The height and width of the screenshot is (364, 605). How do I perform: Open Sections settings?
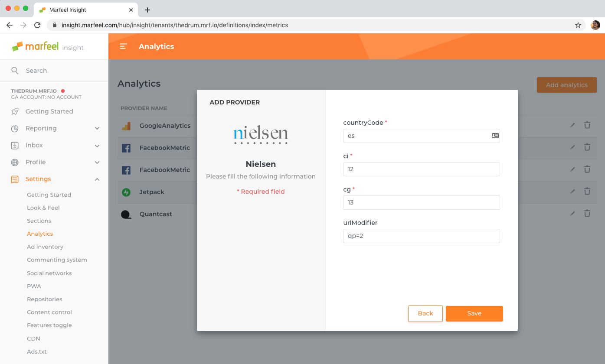pos(39,221)
